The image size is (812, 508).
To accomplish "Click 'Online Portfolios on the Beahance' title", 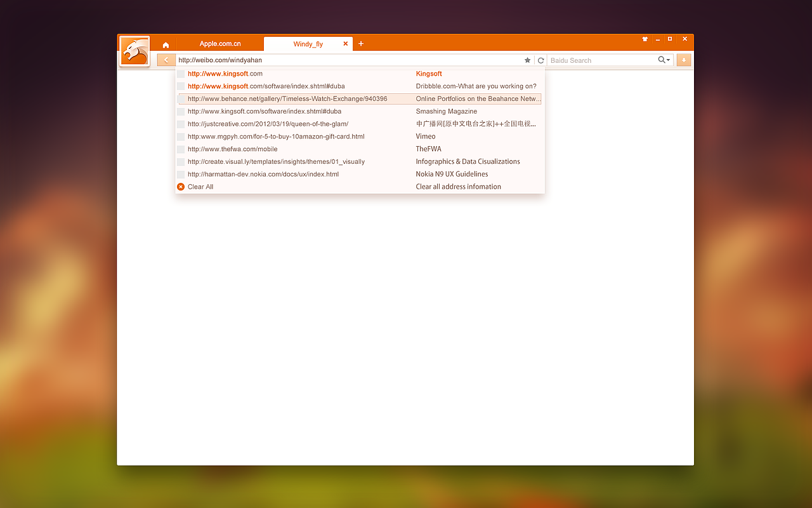I will [x=478, y=99].
